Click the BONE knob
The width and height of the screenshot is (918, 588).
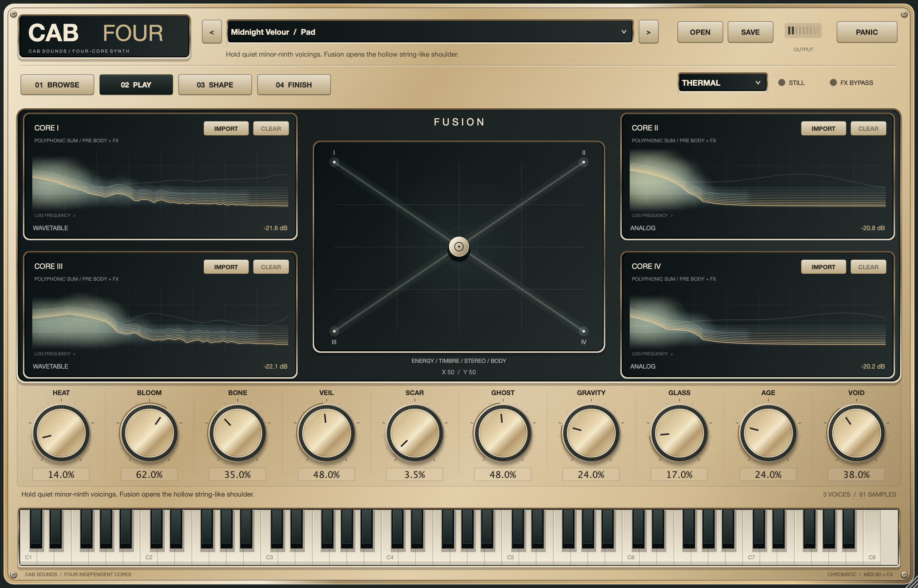[237, 433]
